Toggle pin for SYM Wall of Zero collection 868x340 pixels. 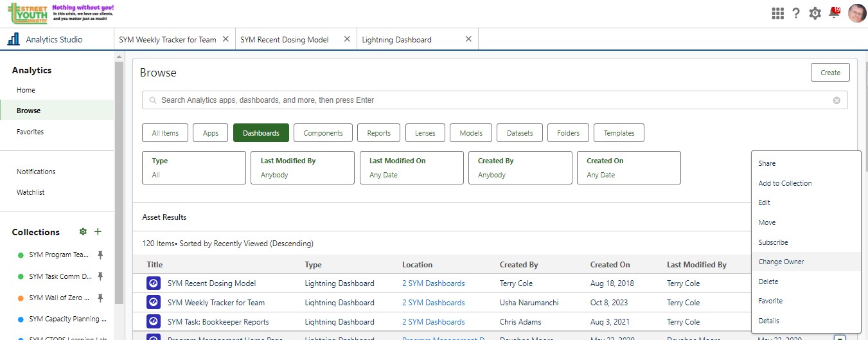pyautogui.click(x=100, y=298)
